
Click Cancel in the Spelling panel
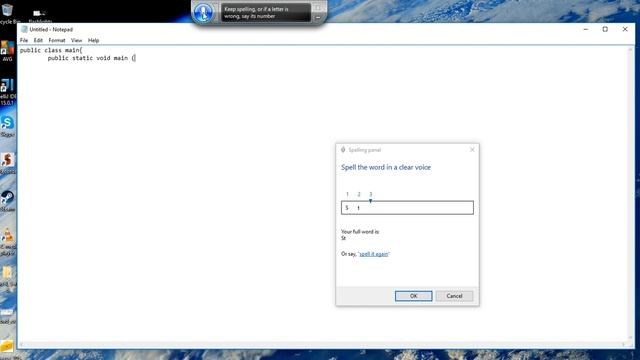tap(454, 296)
